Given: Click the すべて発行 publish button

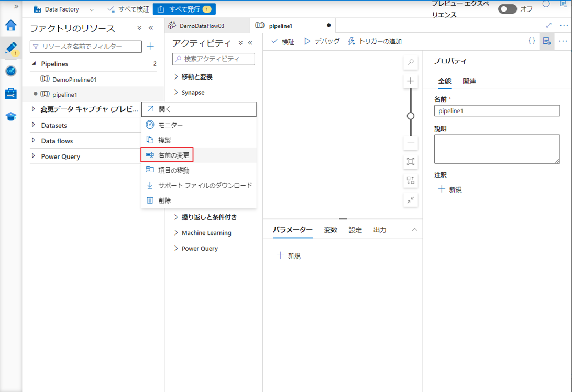Looking at the screenshot, I should (184, 9).
